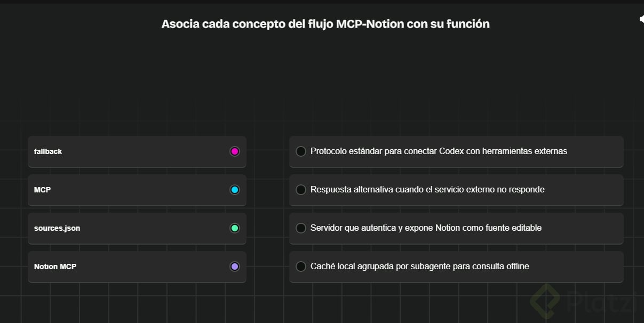Choose the Notion MCP concept label
This screenshot has width=644, height=323.
tap(55, 267)
